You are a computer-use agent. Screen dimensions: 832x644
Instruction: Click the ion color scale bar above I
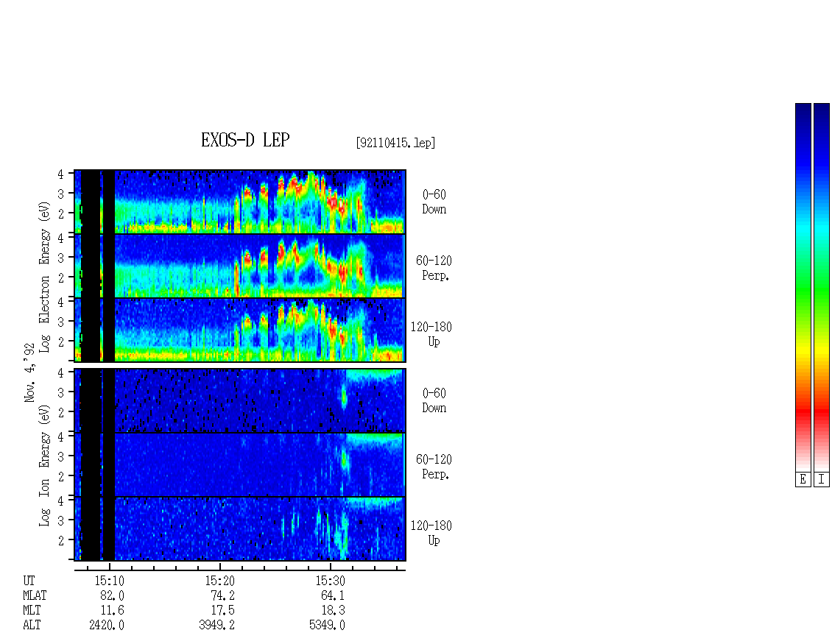pos(822,287)
